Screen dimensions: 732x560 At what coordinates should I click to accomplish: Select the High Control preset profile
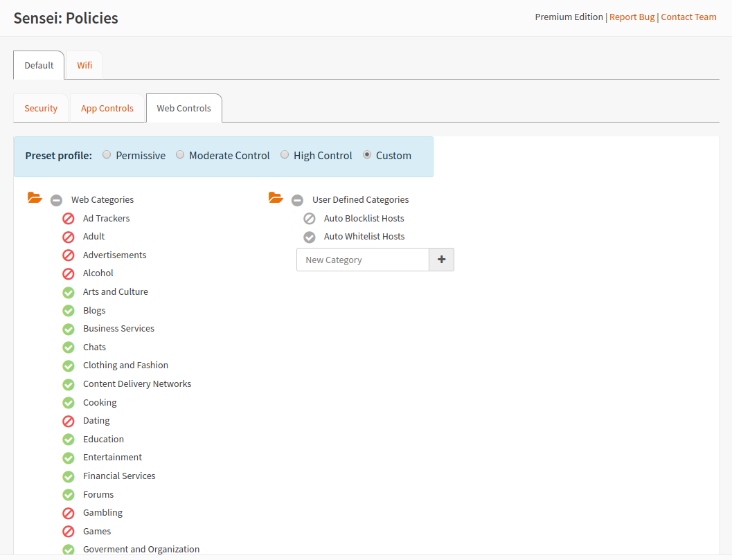(285, 154)
